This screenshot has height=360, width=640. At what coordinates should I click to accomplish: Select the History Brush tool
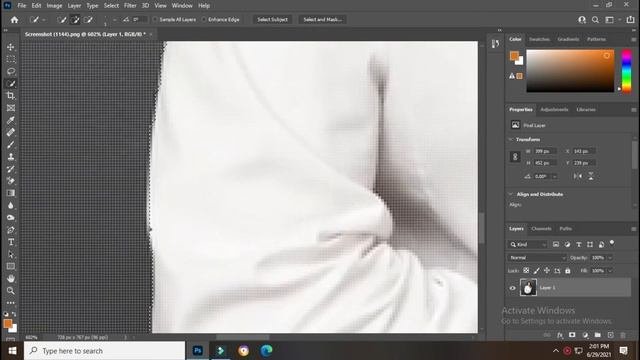click(11, 169)
